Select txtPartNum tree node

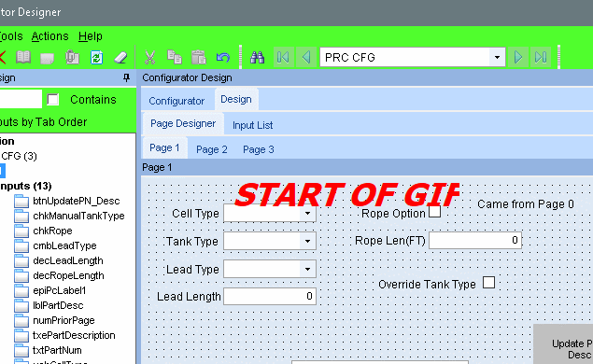[x=57, y=350]
